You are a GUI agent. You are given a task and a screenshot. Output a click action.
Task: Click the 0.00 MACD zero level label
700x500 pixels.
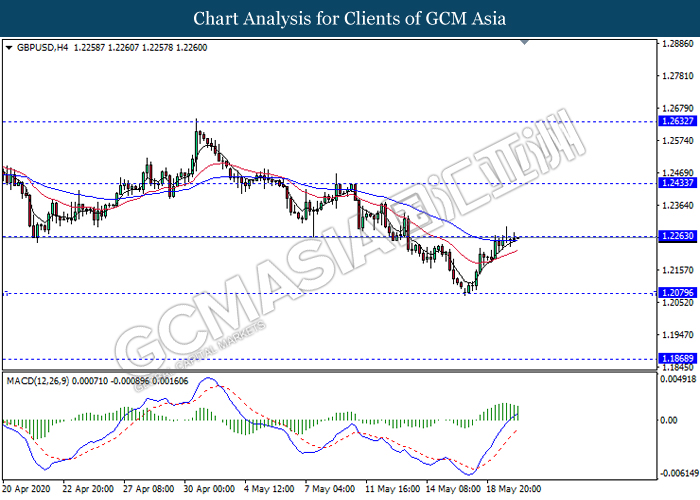(668, 420)
